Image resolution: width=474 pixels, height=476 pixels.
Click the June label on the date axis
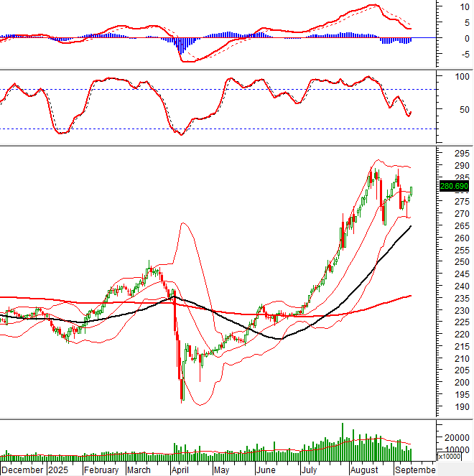click(x=267, y=470)
